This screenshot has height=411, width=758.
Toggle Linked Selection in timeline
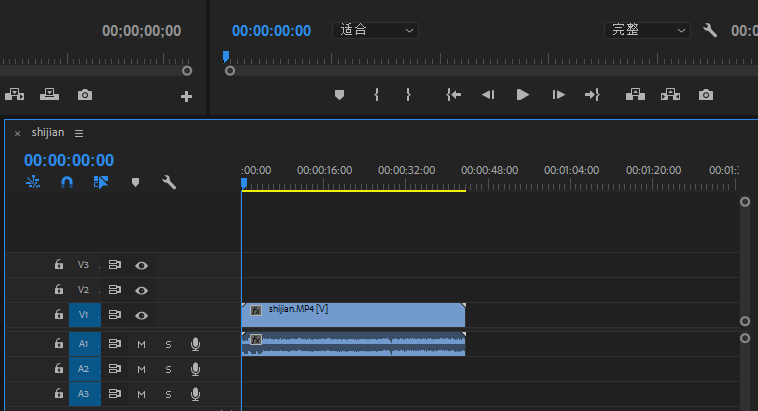click(x=100, y=183)
